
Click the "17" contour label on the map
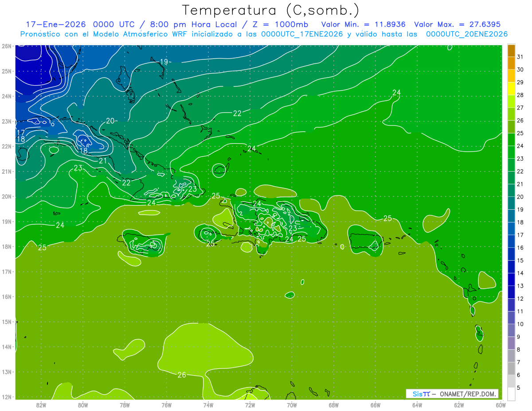point(21,133)
